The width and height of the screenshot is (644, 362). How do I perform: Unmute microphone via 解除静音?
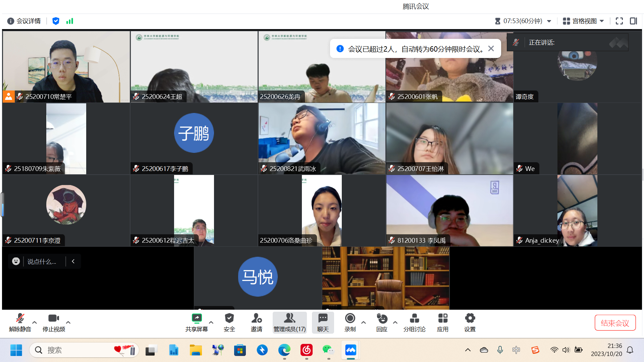click(x=20, y=318)
